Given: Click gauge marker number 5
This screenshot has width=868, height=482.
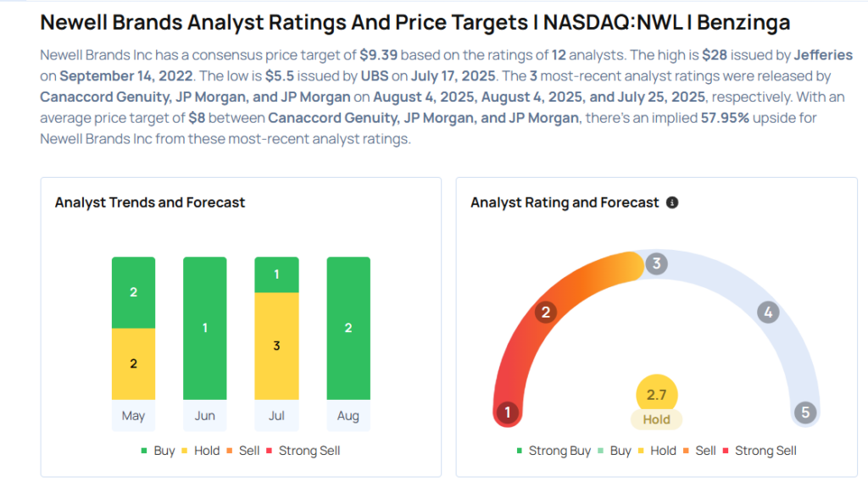Looking at the screenshot, I should tap(805, 413).
